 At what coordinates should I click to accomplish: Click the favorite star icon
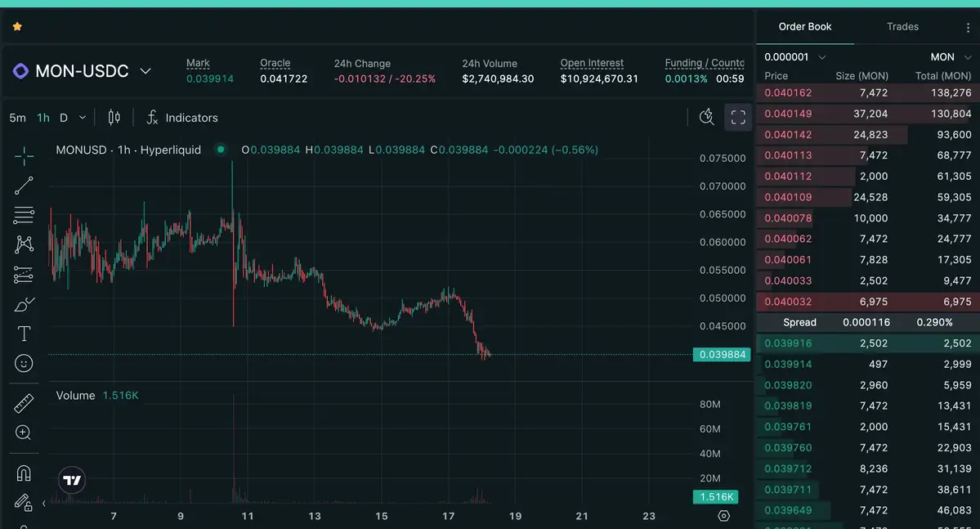(17, 26)
